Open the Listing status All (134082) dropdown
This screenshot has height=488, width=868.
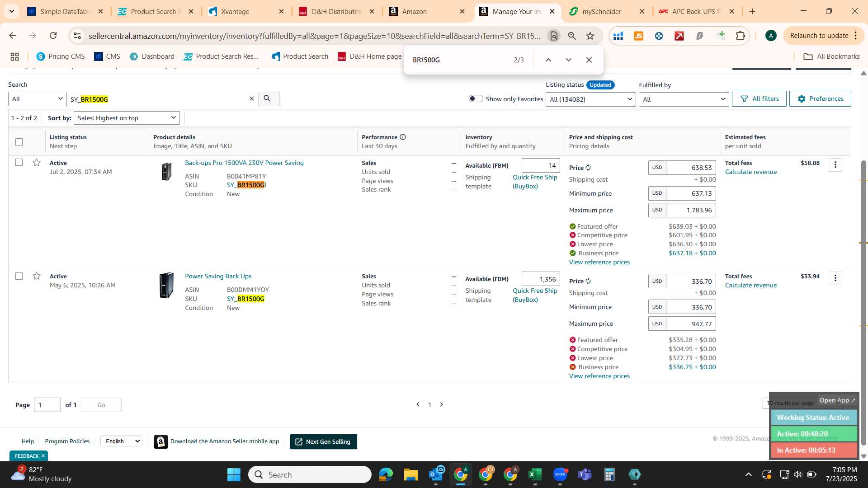tap(590, 99)
